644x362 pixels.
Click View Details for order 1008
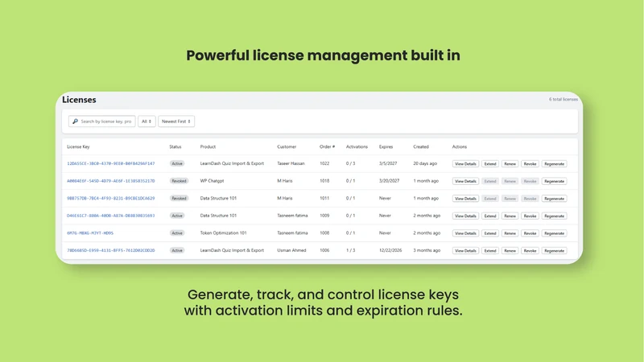pos(465,233)
